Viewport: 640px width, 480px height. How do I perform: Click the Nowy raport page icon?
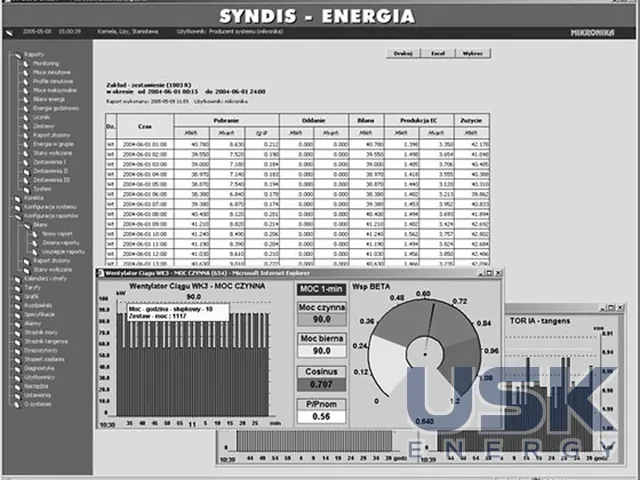(35, 234)
